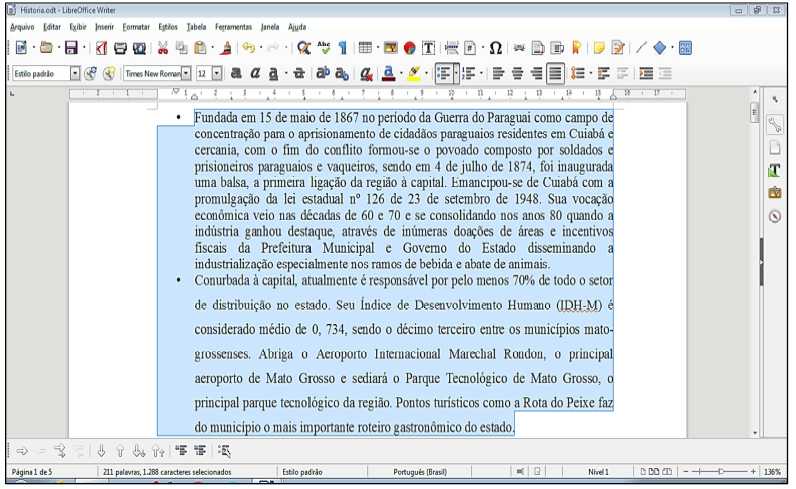Undo the last action
The height and width of the screenshot is (489, 796).
point(248,48)
